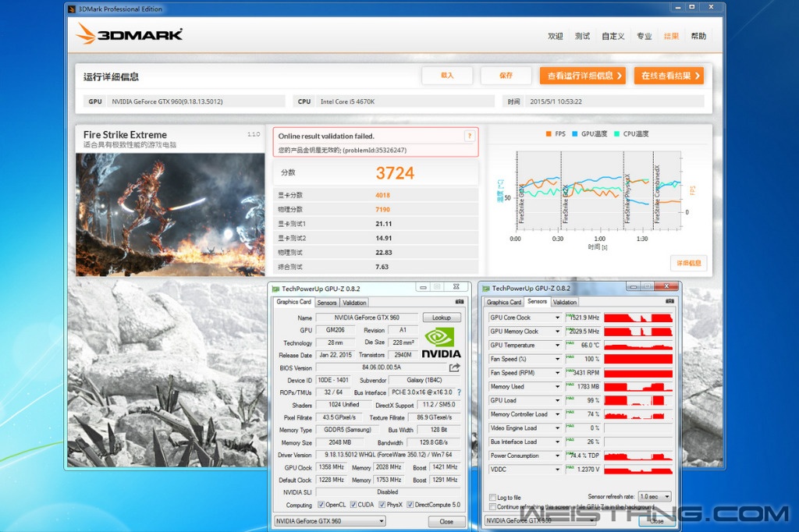Viewport: 799px width, 532px height.
Task: Open the GPU Memory Clock sensor dropdown
Action: click(557, 332)
